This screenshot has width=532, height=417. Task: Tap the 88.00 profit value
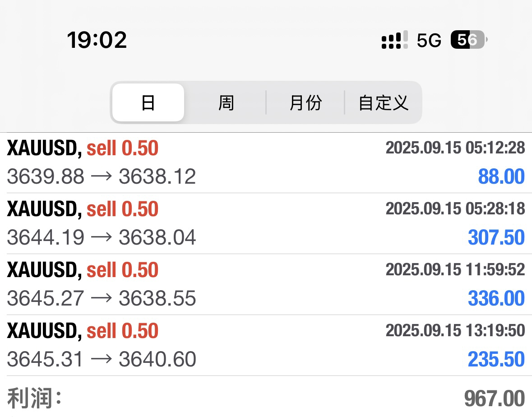[501, 176]
